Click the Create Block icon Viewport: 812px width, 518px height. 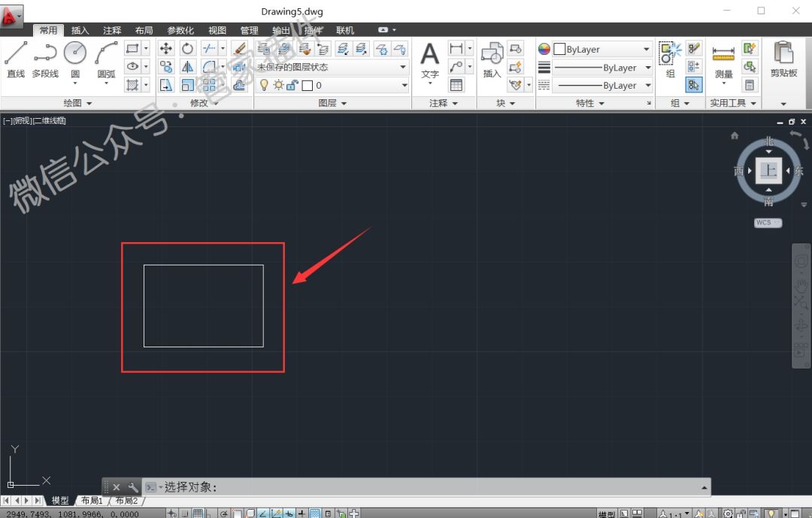(x=515, y=49)
